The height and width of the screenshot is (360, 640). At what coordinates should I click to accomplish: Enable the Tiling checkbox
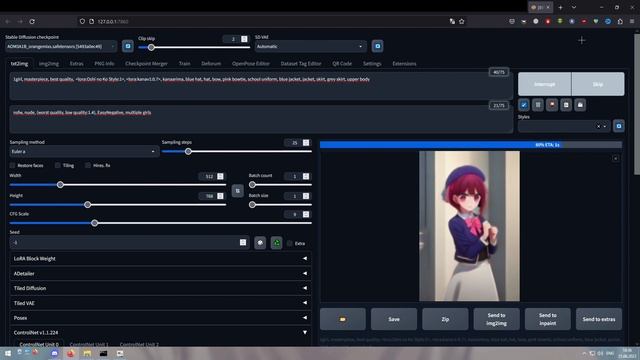[58, 165]
